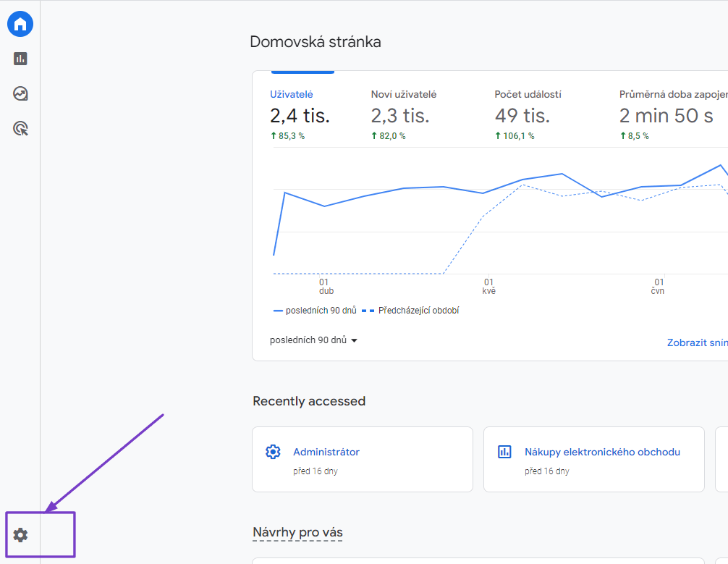Open the Admin gear icon

coord(20,535)
